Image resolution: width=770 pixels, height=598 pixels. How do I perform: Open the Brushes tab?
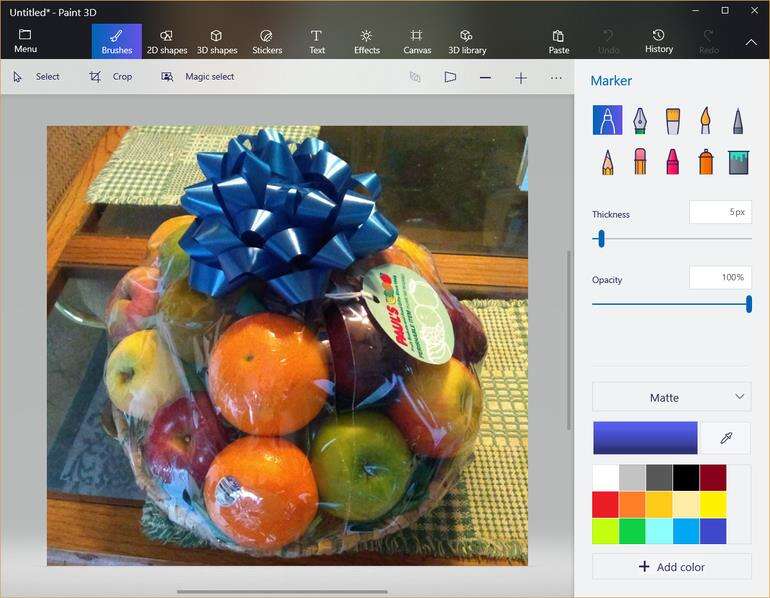117,41
